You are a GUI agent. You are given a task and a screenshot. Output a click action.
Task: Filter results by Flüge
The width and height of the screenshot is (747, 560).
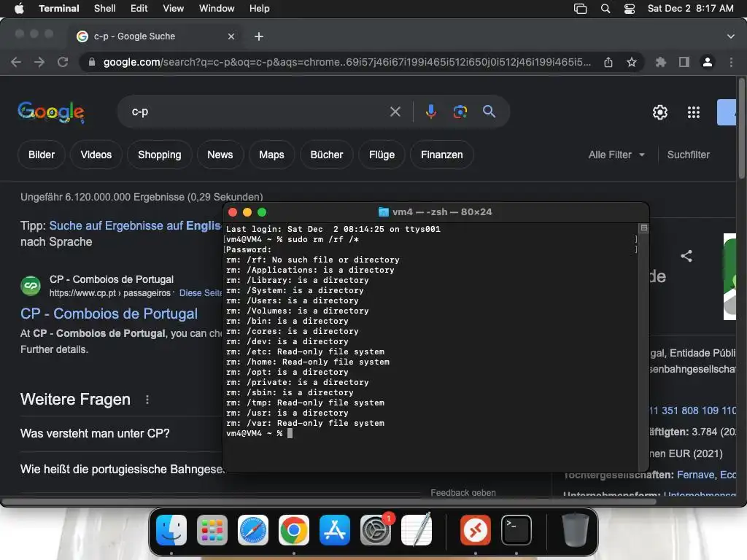pos(382,155)
